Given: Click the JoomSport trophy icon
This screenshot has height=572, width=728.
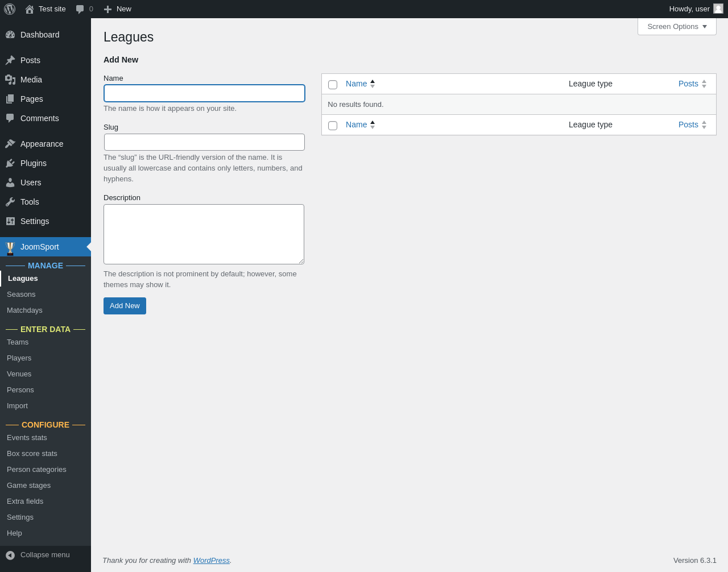Looking at the screenshot, I should click(10, 248).
